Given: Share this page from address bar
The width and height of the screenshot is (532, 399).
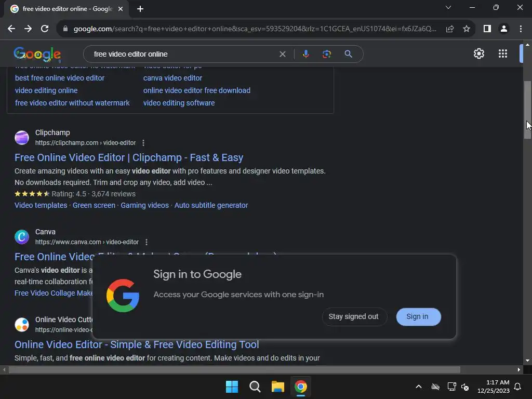Looking at the screenshot, I should (x=450, y=29).
